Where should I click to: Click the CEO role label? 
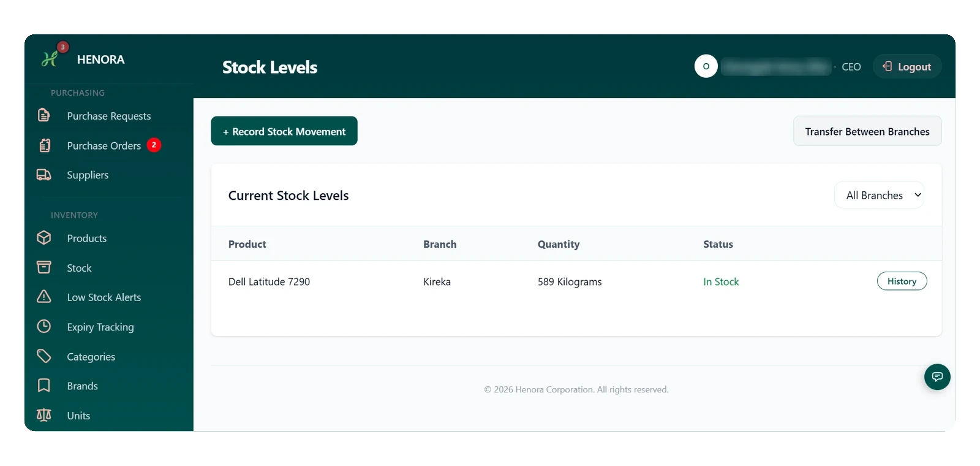851,67
